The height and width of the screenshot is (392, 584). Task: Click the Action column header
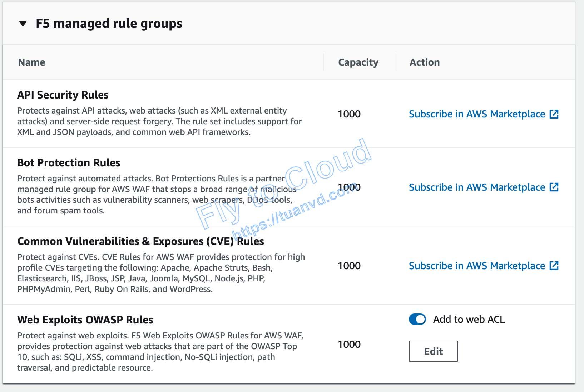tap(425, 62)
